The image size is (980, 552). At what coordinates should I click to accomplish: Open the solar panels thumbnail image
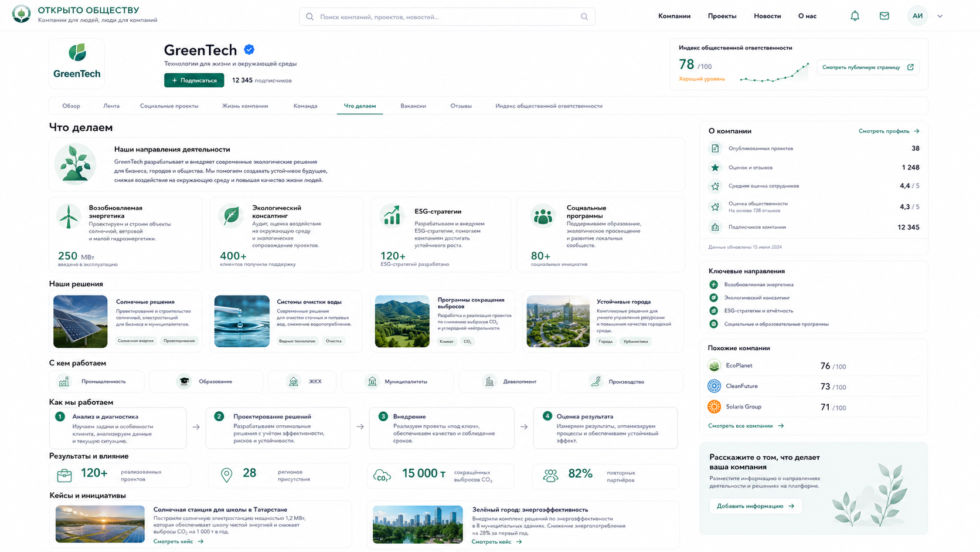coord(80,321)
